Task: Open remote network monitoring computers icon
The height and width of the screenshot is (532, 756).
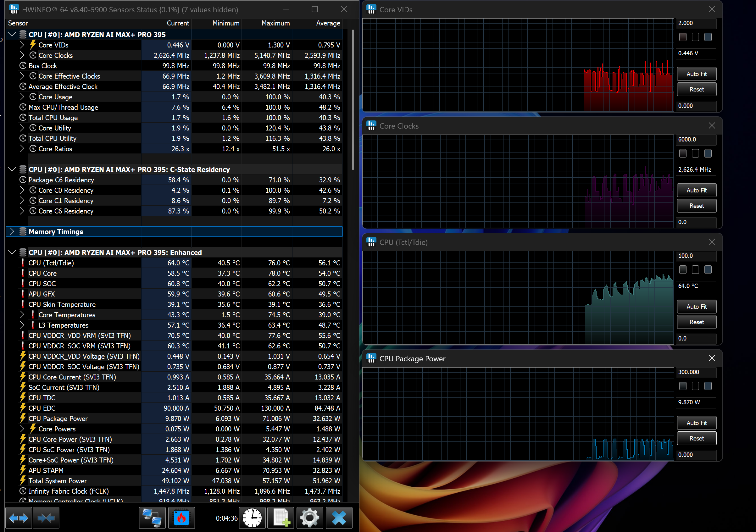Action: point(152,518)
